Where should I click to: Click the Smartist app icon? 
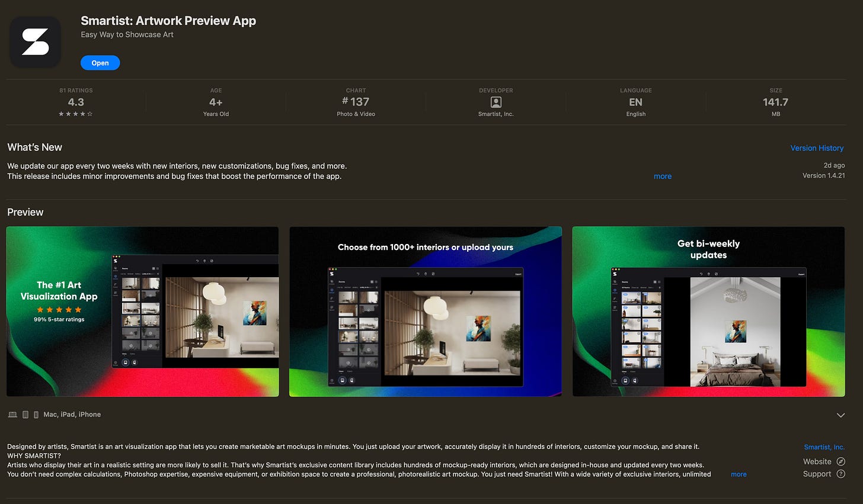pos(36,42)
